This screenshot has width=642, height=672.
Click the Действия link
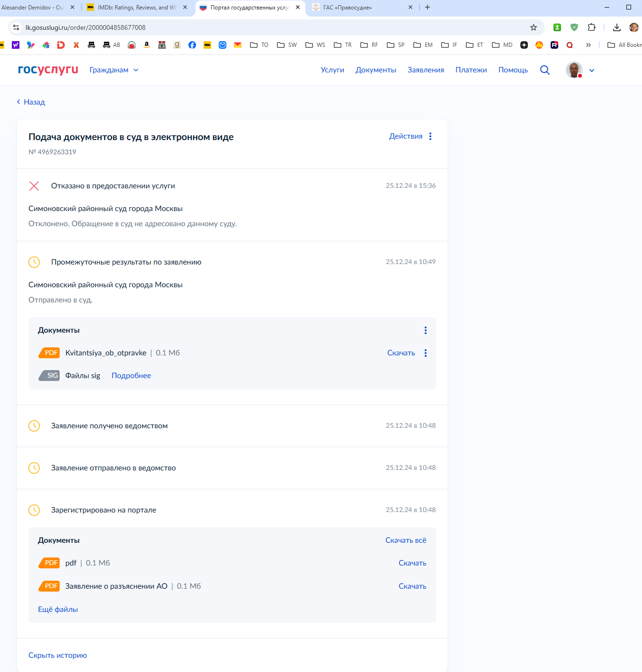coord(406,136)
